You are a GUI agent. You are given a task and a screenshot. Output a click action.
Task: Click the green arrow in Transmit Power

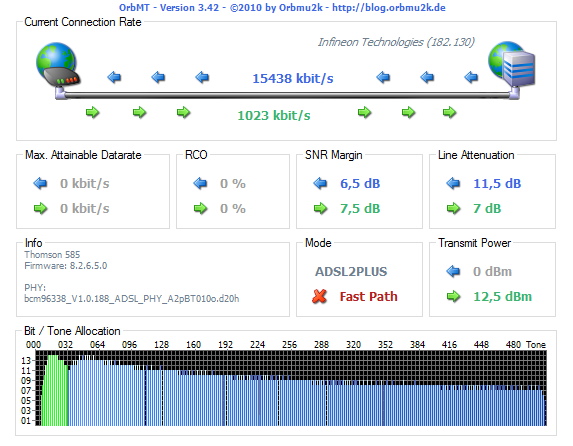pos(454,296)
